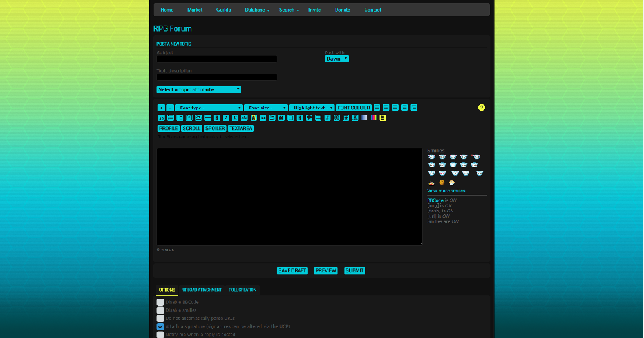
Task: Tick the Disable BBCode checkbox
Action: click(160, 302)
